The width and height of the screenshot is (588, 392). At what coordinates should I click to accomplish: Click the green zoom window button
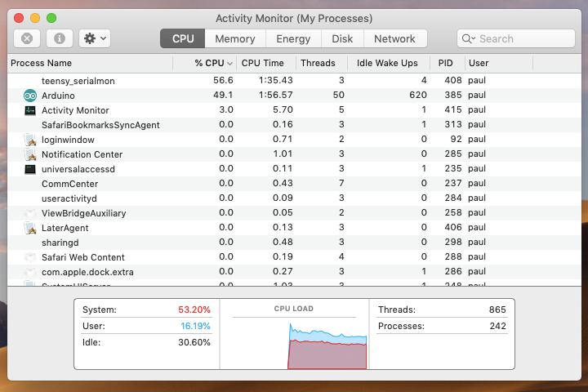click(51, 18)
